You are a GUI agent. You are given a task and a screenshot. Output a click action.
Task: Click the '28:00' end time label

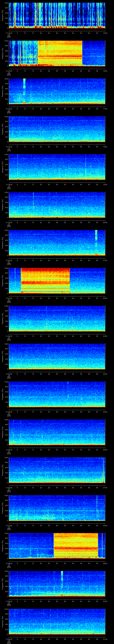(x=105, y=525)
